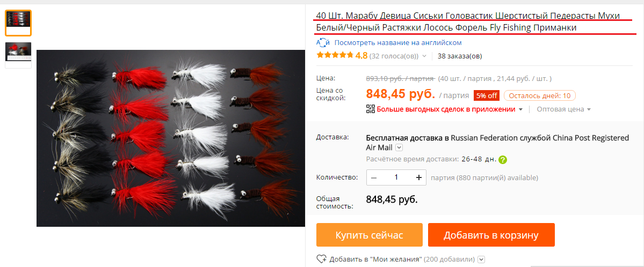
Task: Select the second product thumbnail
Action: pyautogui.click(x=18, y=55)
